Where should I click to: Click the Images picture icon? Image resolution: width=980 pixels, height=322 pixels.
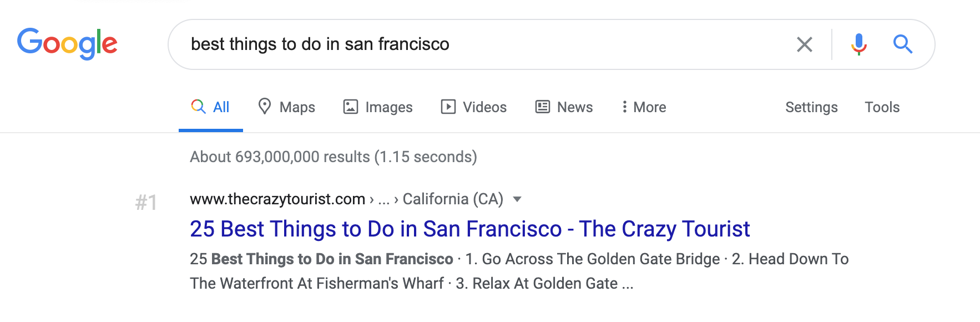(351, 107)
